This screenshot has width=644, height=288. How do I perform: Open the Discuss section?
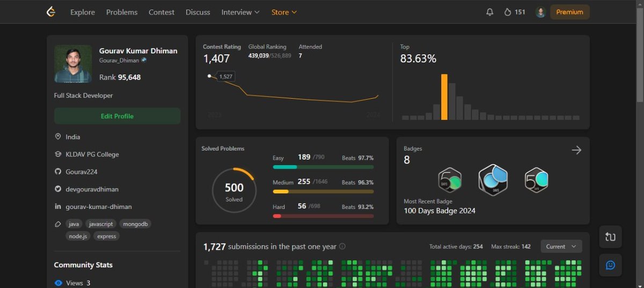click(198, 12)
